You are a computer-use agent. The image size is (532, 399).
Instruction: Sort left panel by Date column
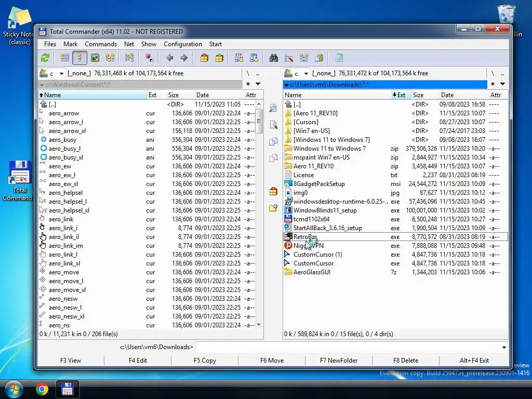219,95
